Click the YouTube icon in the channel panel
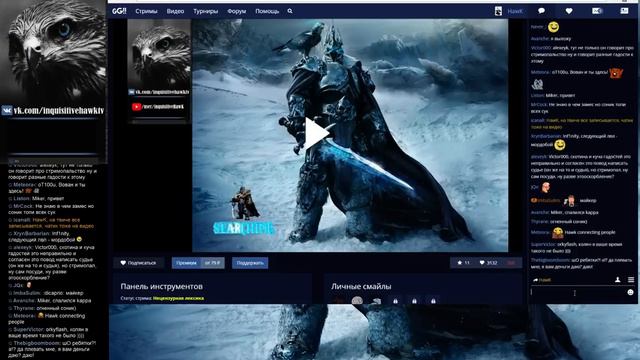The width and height of the screenshot is (640, 360). pos(136,107)
